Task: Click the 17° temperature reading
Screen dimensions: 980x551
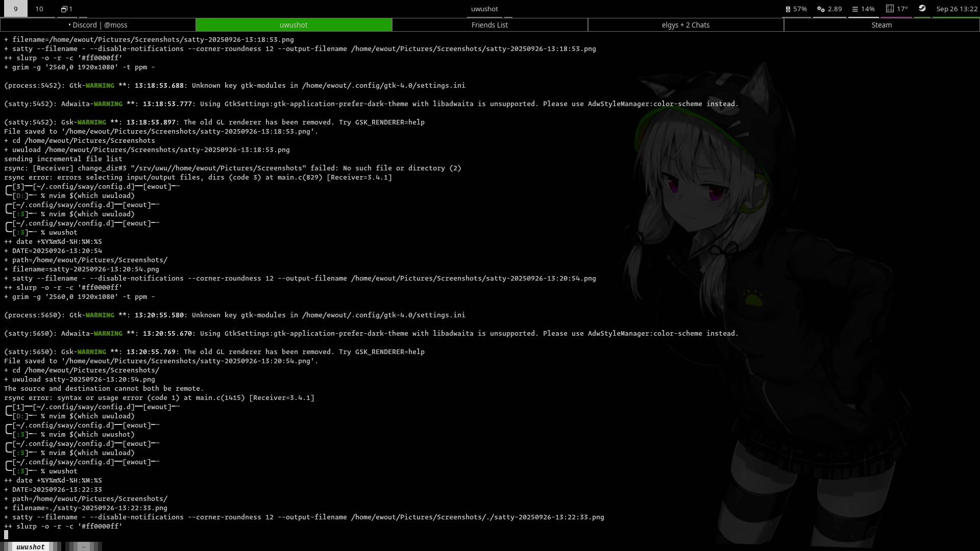Action: point(902,9)
